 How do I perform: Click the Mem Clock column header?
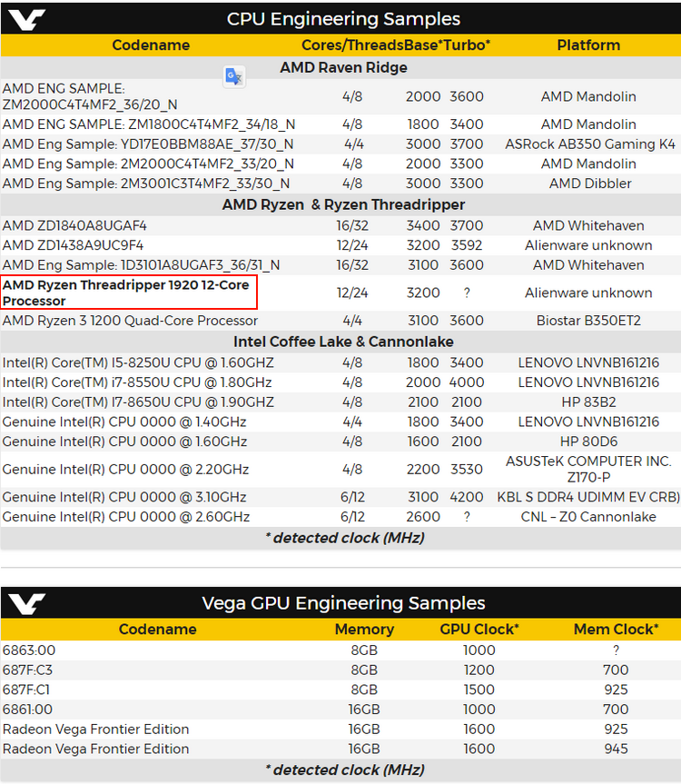[616, 629]
